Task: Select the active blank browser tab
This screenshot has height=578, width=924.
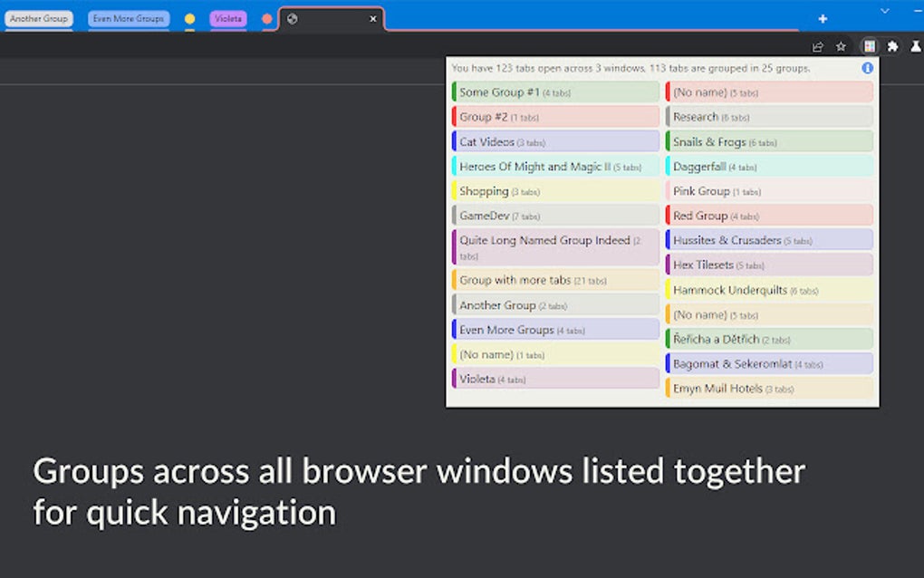Action: point(326,18)
